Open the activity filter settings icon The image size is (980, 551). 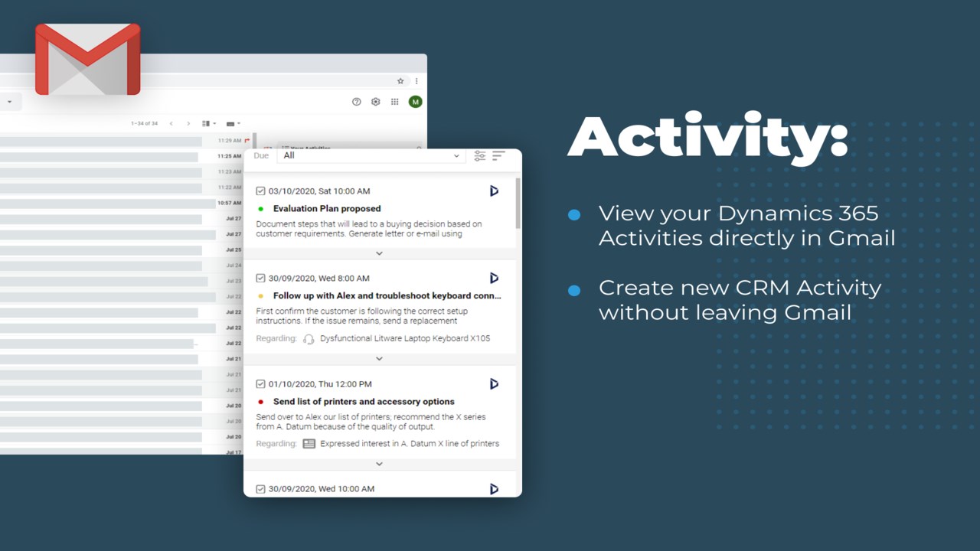[480, 155]
